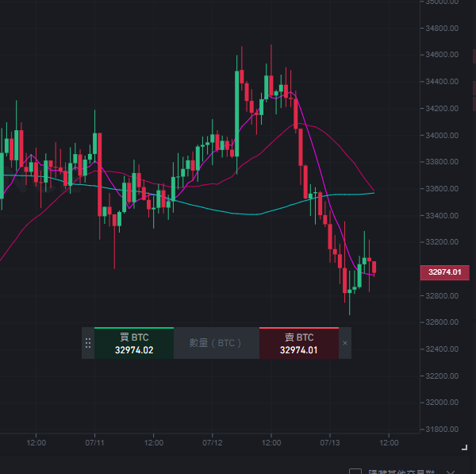Select the last red candlestick on chart
Viewport: 476px width, 474px height.
click(x=374, y=268)
